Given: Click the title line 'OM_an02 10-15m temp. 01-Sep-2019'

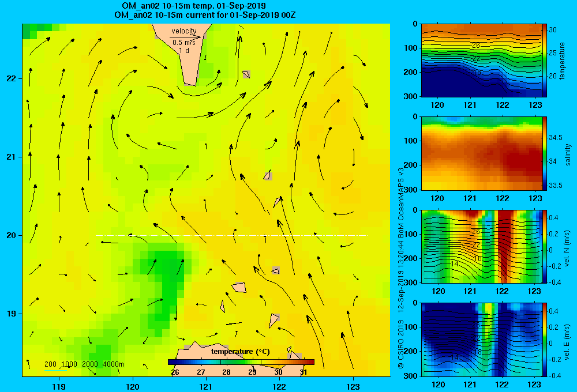Looking at the screenshot, I should click(194, 6).
